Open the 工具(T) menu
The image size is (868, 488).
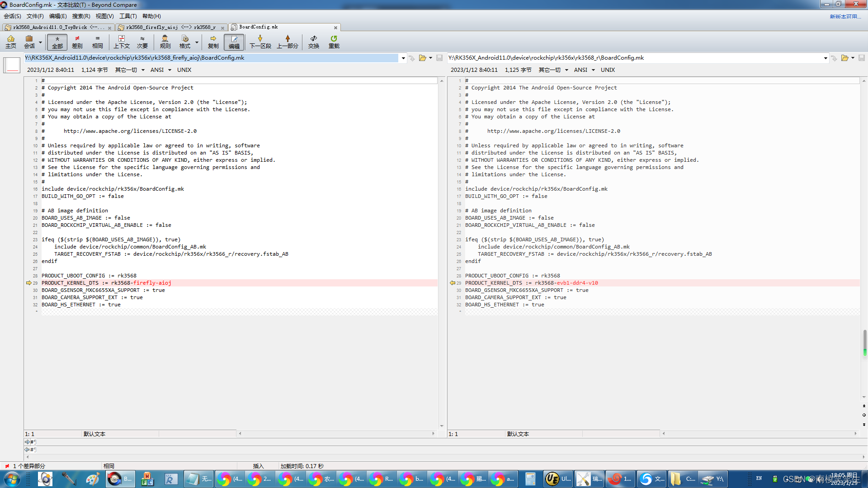[128, 16]
